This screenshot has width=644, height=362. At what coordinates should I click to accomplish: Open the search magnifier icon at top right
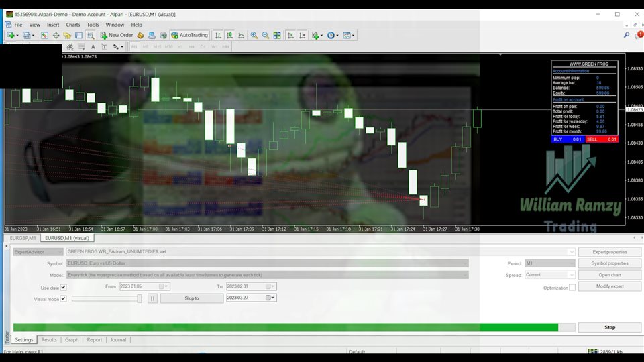pyautogui.click(x=627, y=36)
